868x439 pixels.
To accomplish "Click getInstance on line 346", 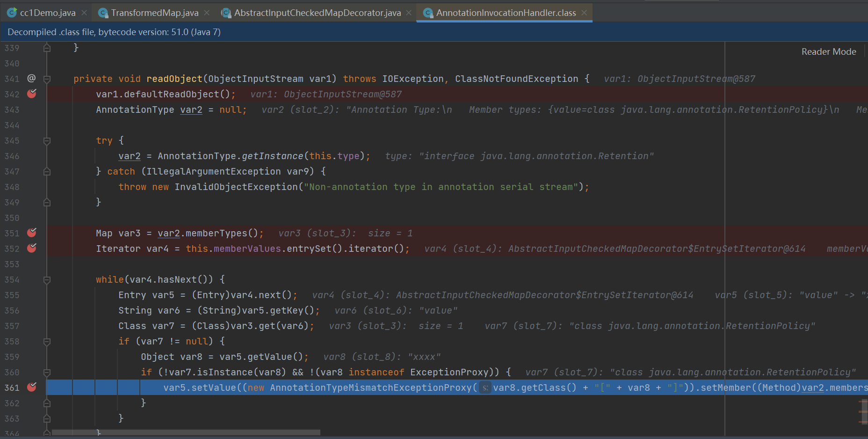I will [x=273, y=156].
